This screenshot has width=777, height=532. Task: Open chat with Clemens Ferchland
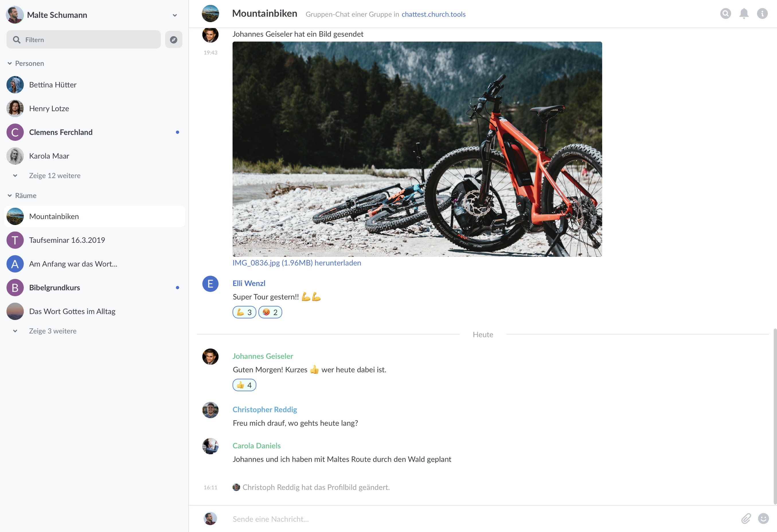[60, 132]
